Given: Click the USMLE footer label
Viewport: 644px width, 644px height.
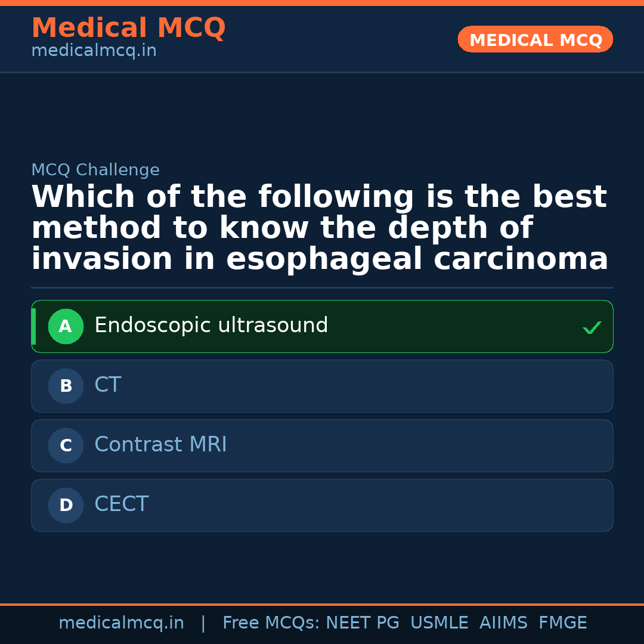Looking at the screenshot, I should point(439,623).
